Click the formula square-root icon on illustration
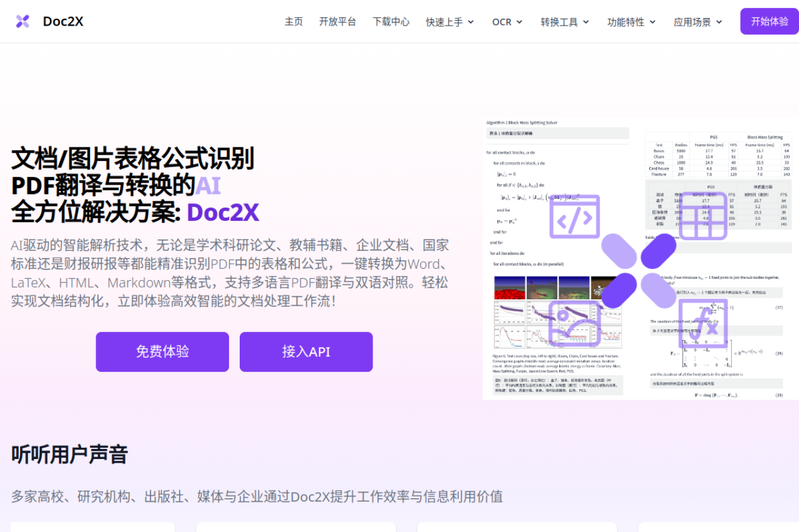The image size is (799, 532). point(703,322)
